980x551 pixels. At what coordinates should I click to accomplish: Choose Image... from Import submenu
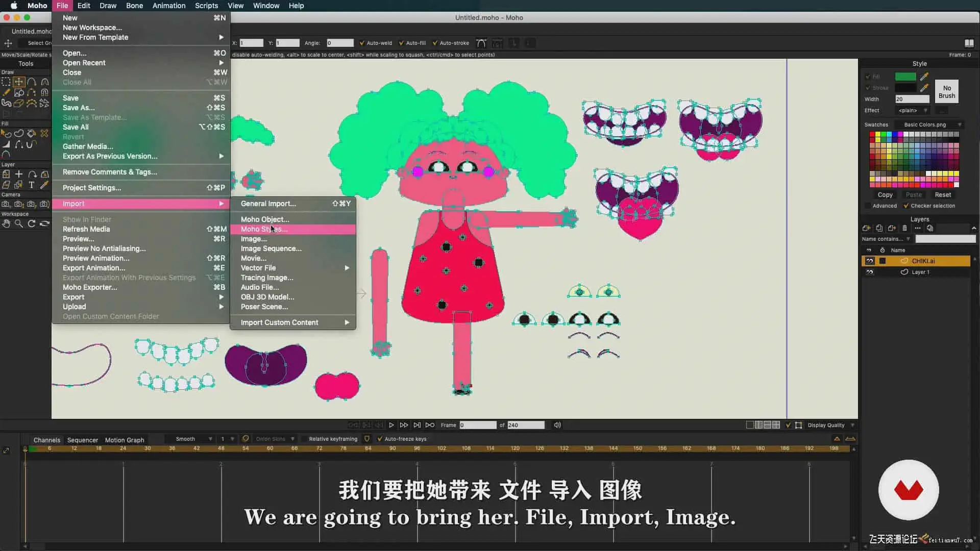293,239
